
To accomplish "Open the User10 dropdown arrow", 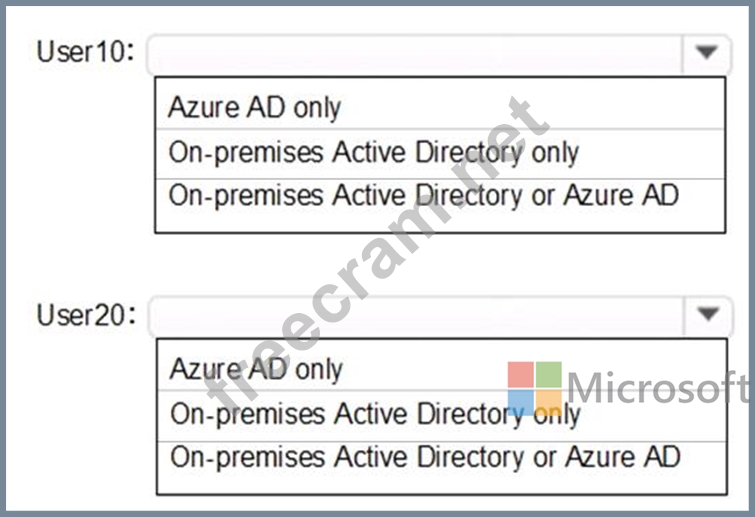I will point(706,52).
